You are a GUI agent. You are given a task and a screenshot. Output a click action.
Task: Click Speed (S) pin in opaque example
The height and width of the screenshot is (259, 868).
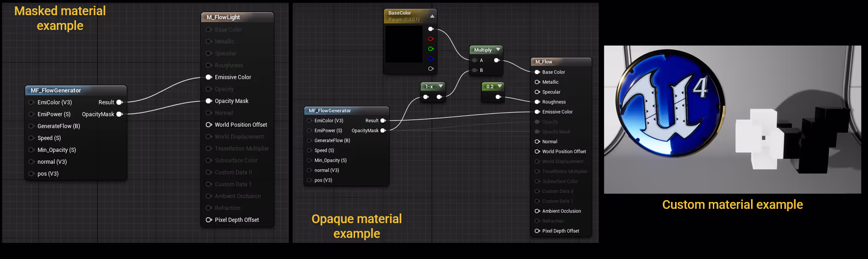pos(309,150)
